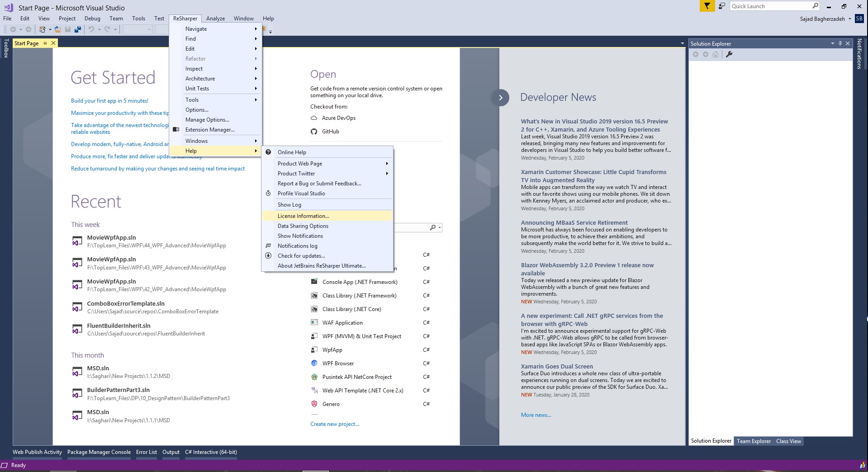
Task: Click the Redo toolbar icon
Action: pyautogui.click(x=107, y=29)
